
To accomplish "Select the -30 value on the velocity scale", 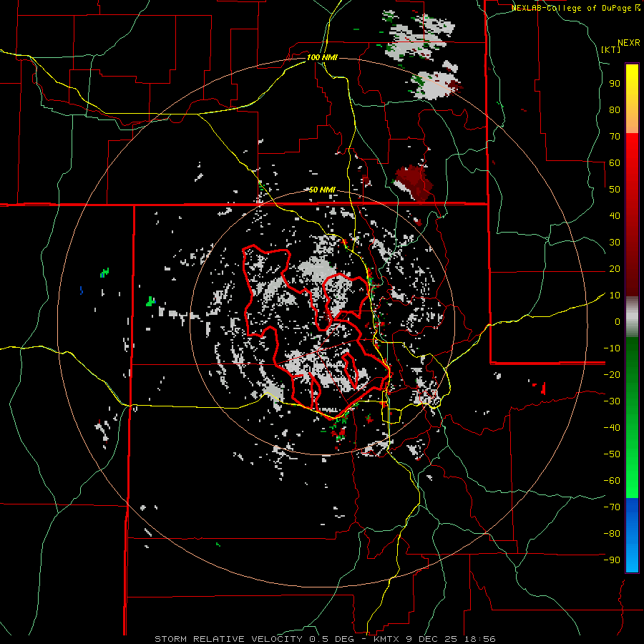I will pos(612,401).
